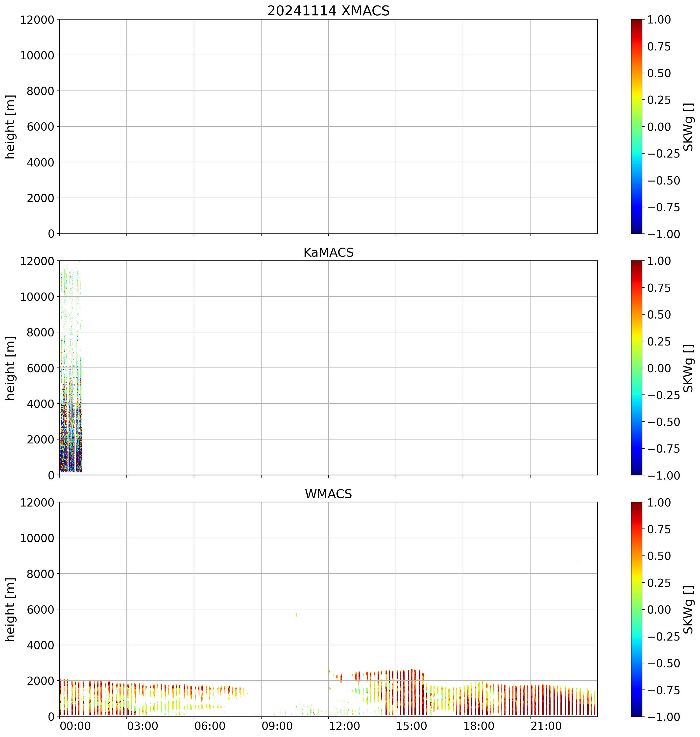Viewport: 700px width, 737px height.
Task: Click the 12:00 time axis label
Action: coord(344,726)
